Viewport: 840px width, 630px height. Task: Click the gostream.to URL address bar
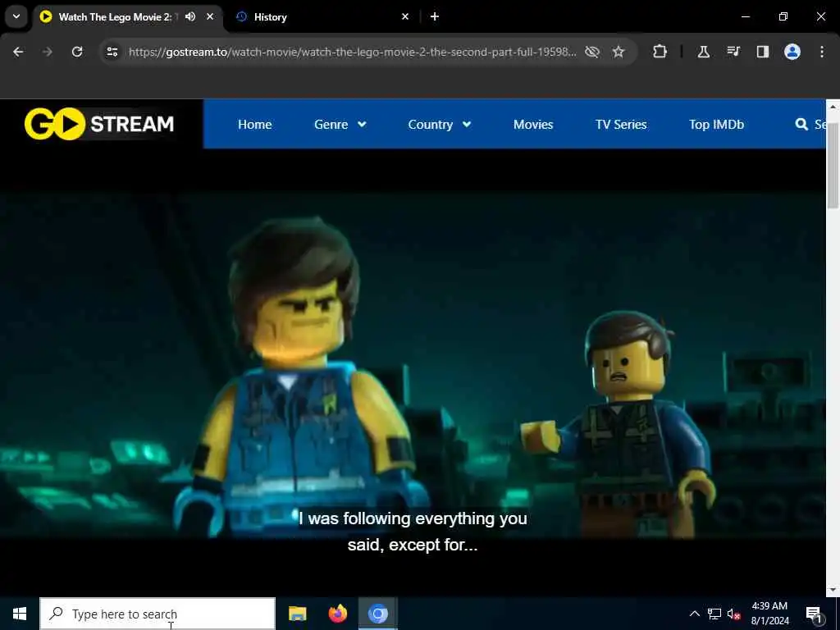pyautogui.click(x=352, y=52)
